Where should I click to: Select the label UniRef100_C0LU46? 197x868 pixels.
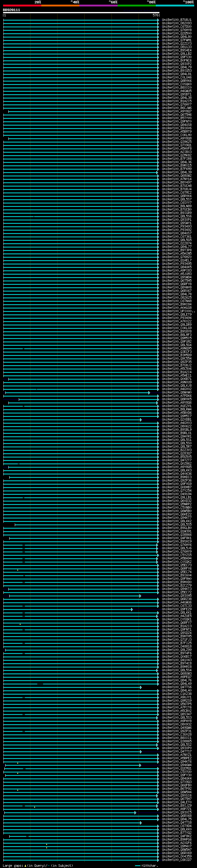point(177,78)
